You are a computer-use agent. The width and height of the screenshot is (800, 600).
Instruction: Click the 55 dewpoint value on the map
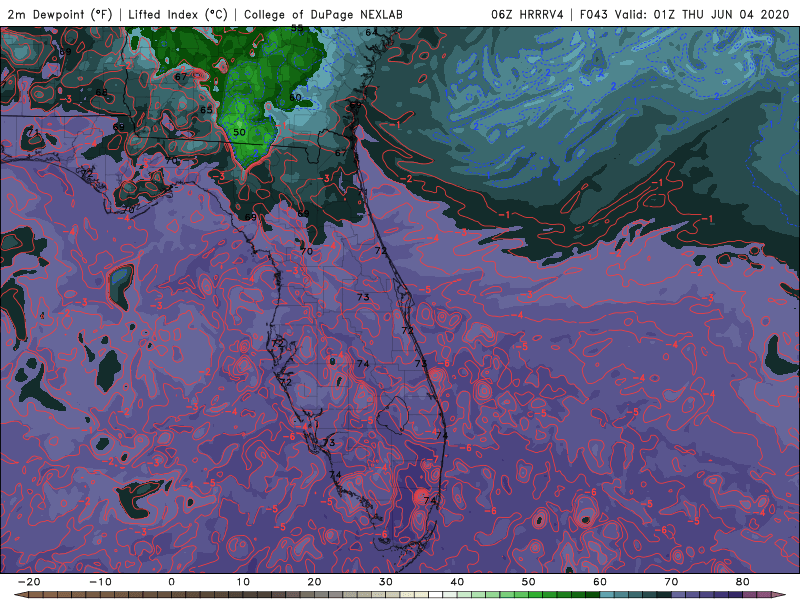click(x=297, y=29)
